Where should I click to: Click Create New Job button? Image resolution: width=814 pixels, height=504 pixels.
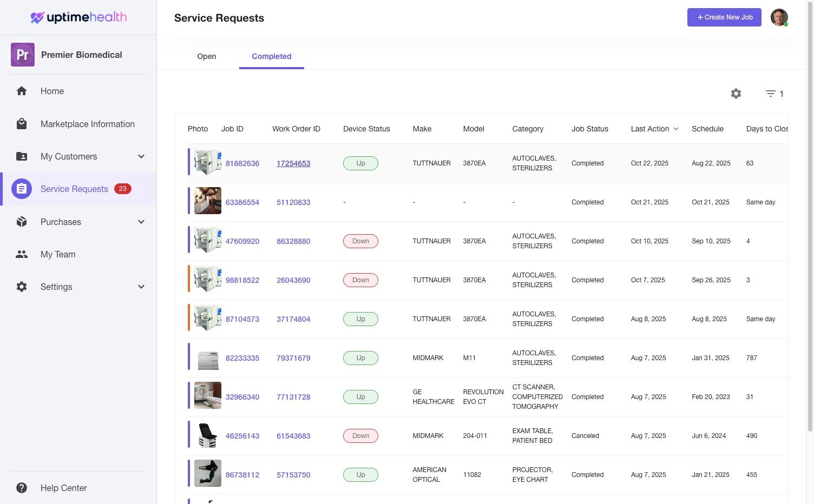point(724,17)
